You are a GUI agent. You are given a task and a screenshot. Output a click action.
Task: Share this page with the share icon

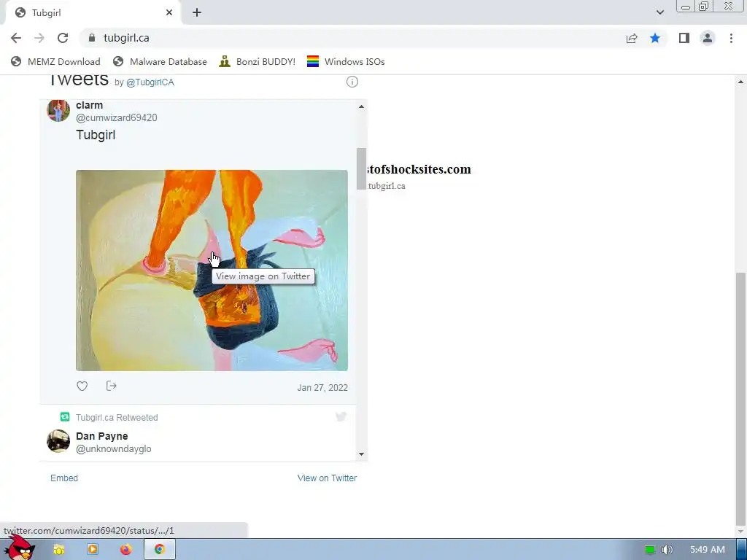632,38
